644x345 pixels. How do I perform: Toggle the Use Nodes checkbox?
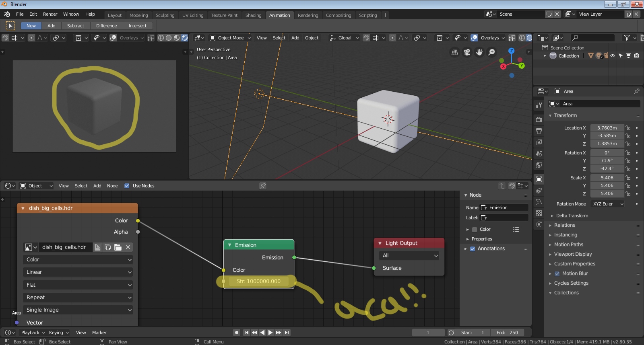click(127, 186)
